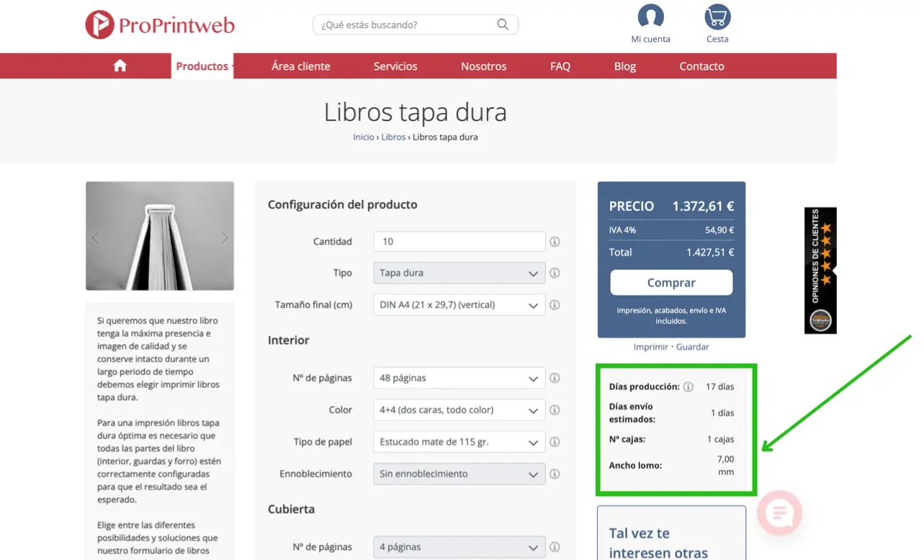This screenshot has width=924, height=560.
Task: Go to previous book image arrow
Action: coord(95,238)
